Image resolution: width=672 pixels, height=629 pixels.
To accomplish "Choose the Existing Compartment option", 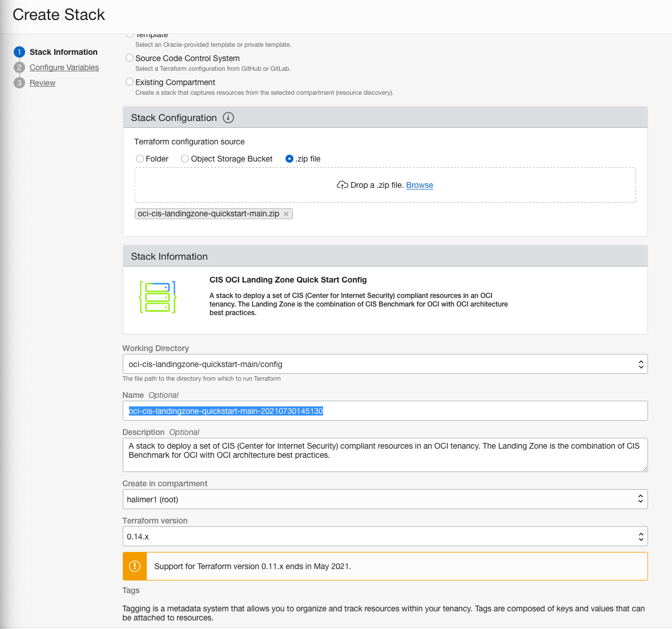I will point(129,82).
